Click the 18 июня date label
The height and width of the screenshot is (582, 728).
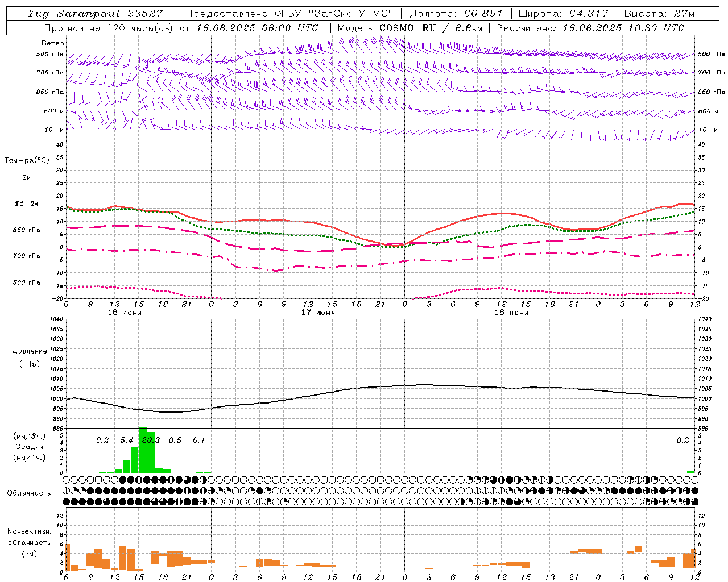(511, 313)
